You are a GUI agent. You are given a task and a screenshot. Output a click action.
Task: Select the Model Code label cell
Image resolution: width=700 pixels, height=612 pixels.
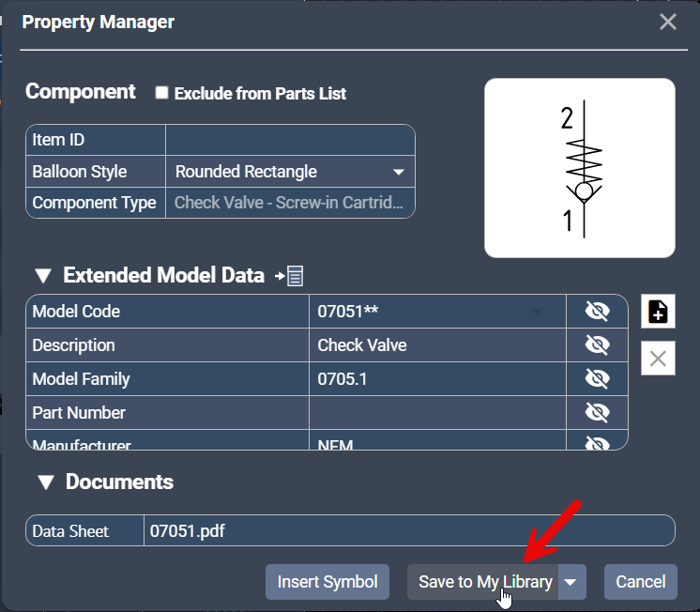pyautogui.click(x=167, y=311)
